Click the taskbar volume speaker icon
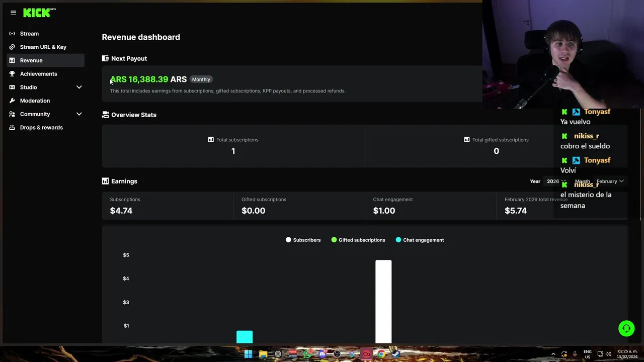Image resolution: width=644 pixels, height=362 pixels. click(608, 354)
